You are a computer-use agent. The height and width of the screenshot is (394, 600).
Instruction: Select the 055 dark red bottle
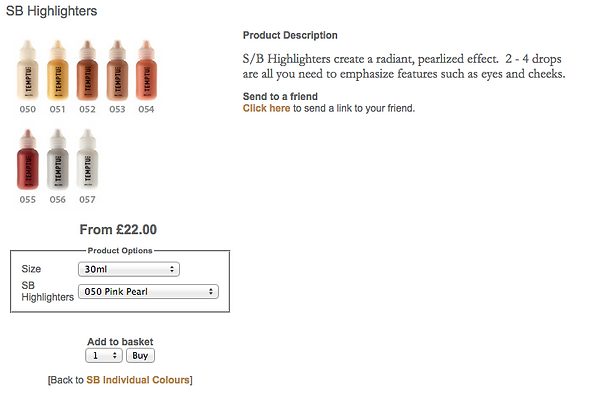[x=28, y=160]
